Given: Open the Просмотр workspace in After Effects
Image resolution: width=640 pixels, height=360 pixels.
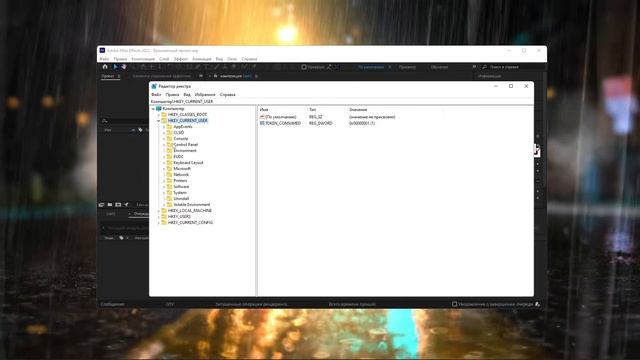Looking at the screenshot, I should [x=407, y=67].
